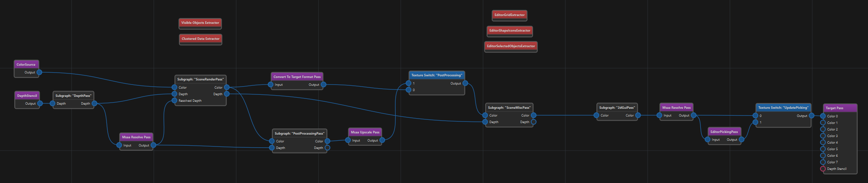This screenshot has height=183, width=868.
Task: Click 2dGuiPass output Color pin
Action: coord(638,115)
